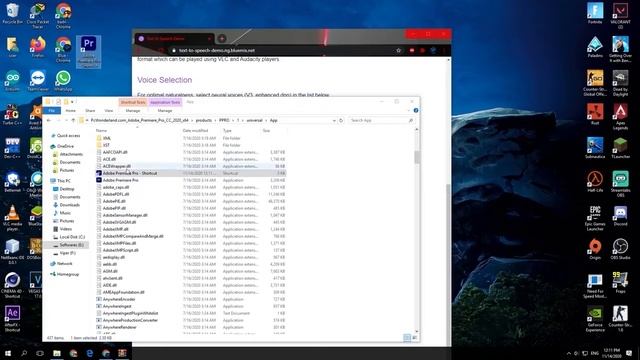This screenshot has height=360, width=640.
Task: Go up one folder level in Explorer
Action: coord(73,120)
